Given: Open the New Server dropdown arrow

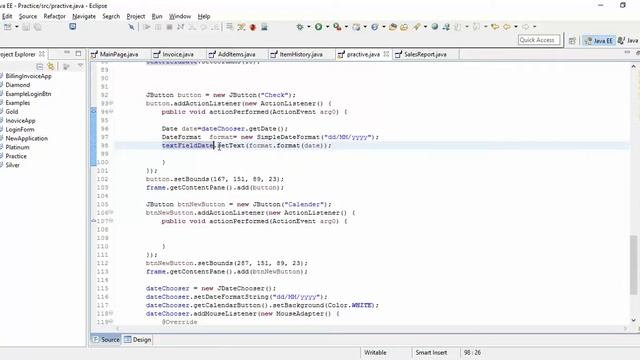Looking at the screenshot, I should [365, 27].
